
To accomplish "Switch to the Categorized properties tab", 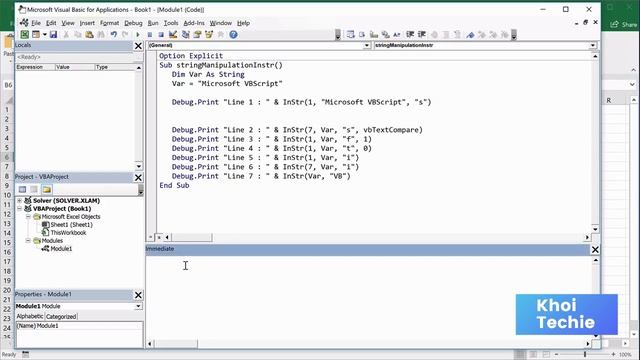I will [61, 316].
